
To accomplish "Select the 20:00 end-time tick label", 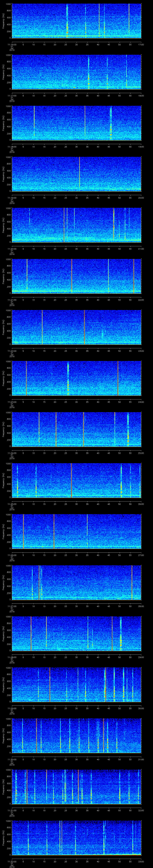I will pyautogui.click(x=141, y=198).
